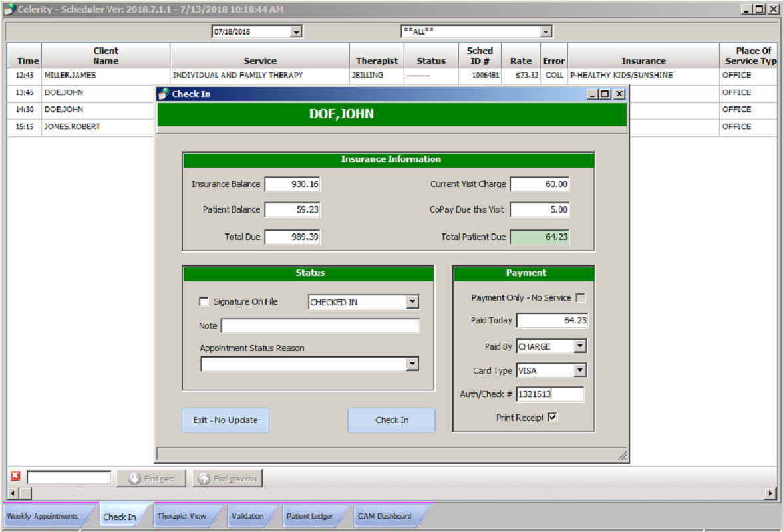Click the Find previous arrow icon

(x=204, y=479)
